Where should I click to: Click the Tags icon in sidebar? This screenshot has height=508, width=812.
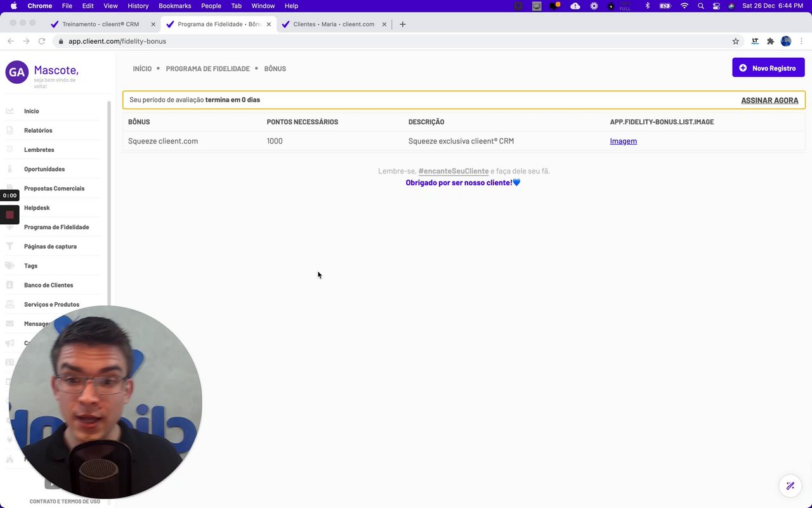tap(10, 265)
